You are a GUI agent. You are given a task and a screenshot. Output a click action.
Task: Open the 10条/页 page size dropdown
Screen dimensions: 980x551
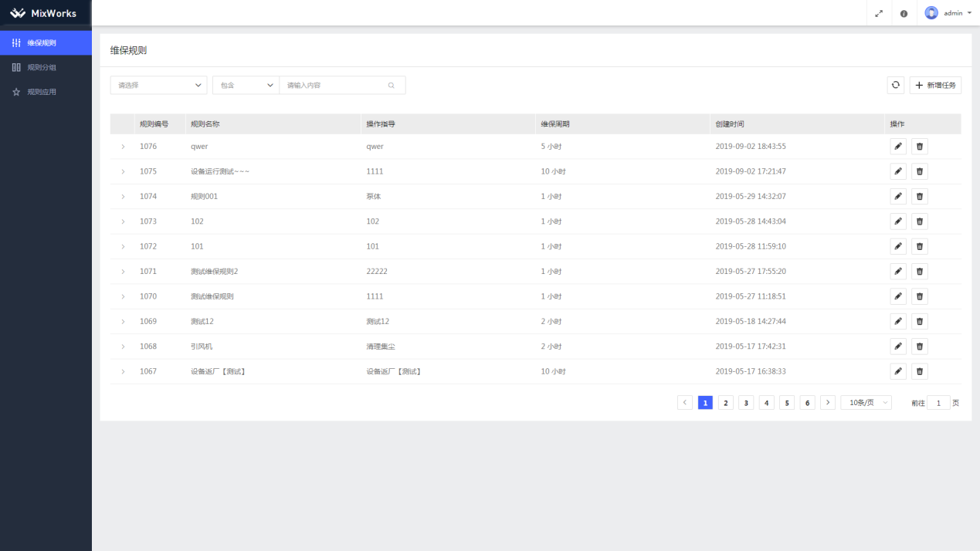point(866,403)
